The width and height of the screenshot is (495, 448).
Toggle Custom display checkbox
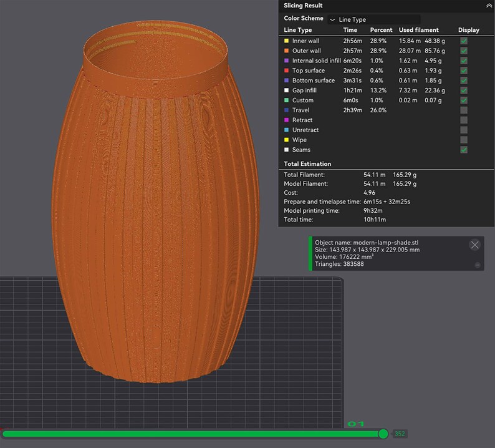pyautogui.click(x=463, y=100)
